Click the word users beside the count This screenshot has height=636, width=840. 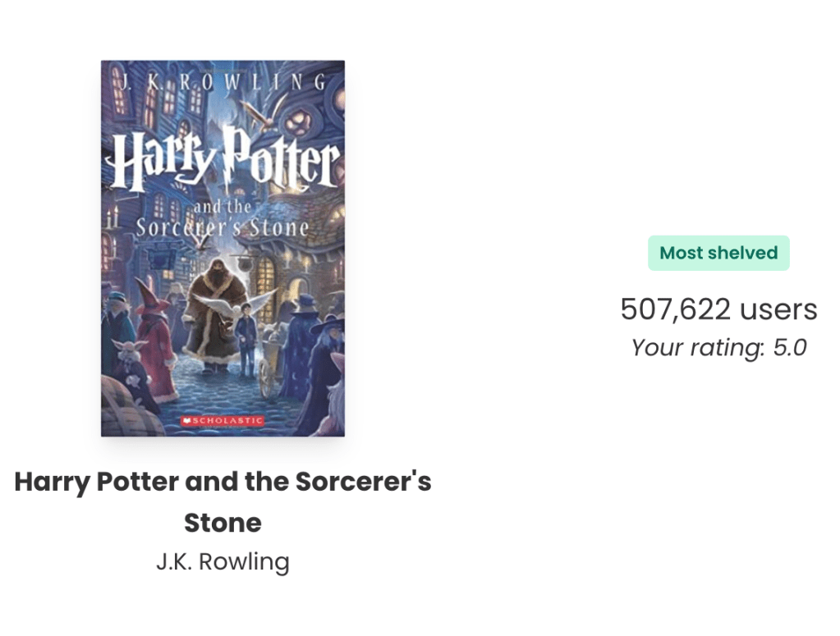(778, 309)
